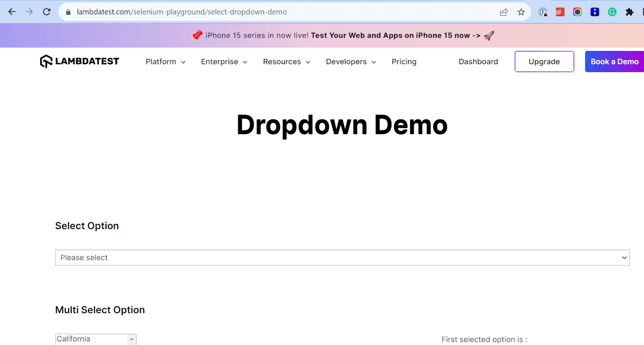
Task: Go to Dashboard
Action: click(x=478, y=62)
